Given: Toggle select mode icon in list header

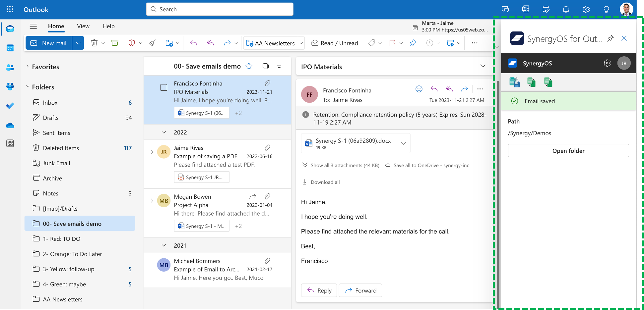Looking at the screenshot, I should 266,66.
